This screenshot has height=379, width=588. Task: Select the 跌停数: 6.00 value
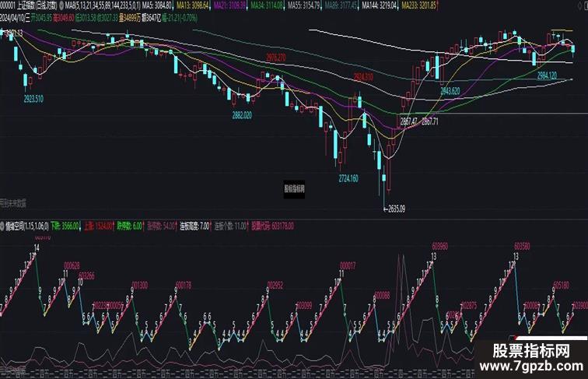(129, 226)
